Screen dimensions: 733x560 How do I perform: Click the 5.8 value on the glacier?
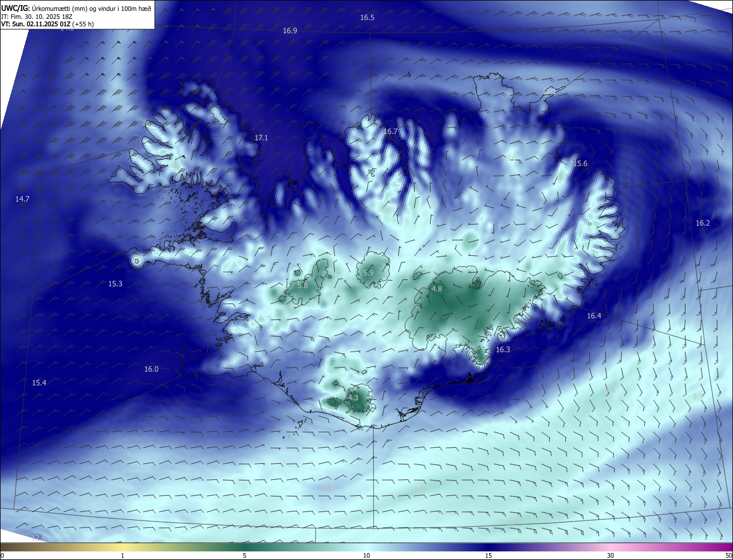(x=302, y=285)
